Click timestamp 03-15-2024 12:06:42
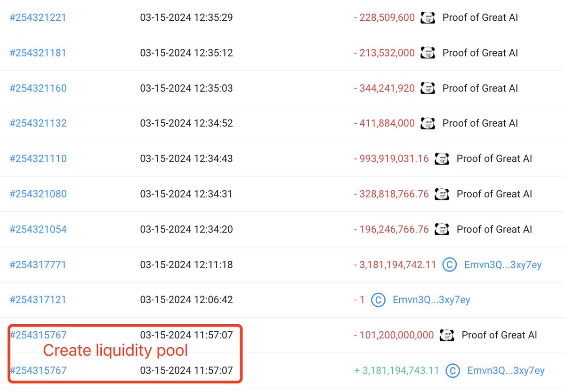565x392 pixels. [x=186, y=300]
